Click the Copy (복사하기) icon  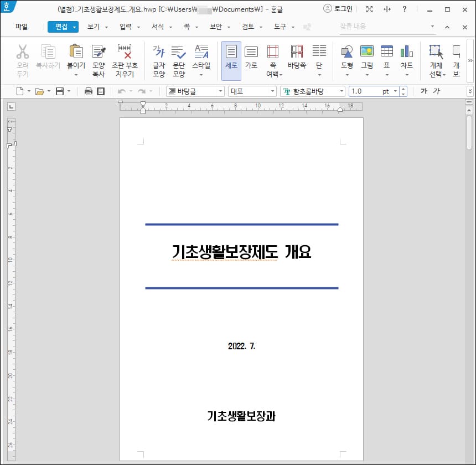48,51
